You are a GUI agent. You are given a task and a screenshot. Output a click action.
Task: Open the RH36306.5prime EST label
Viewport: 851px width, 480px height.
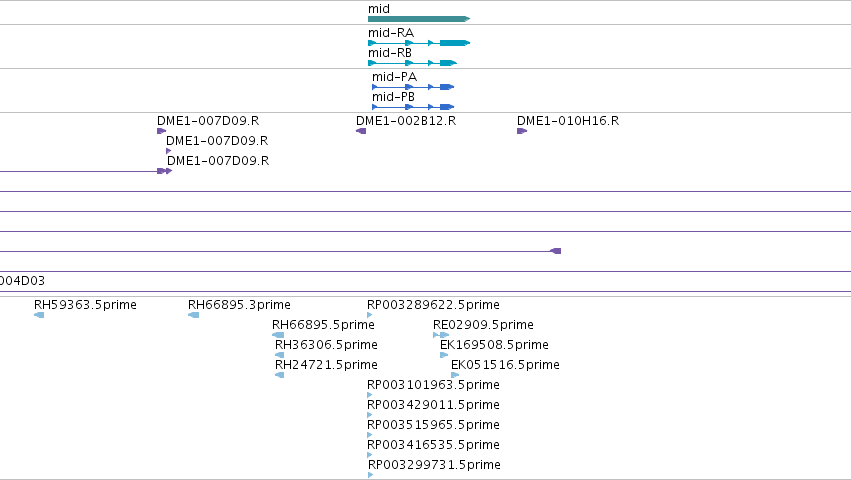326,345
